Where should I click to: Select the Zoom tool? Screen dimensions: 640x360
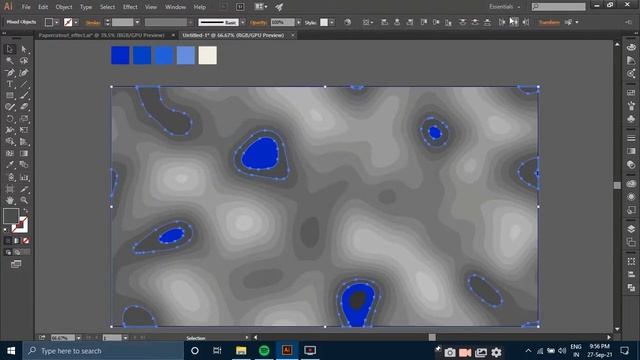pos(24,200)
